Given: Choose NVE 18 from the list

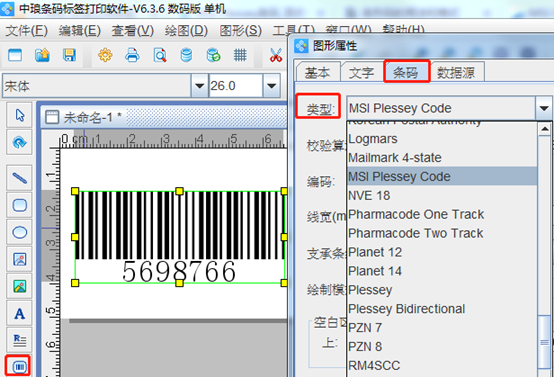Looking at the screenshot, I should (x=442, y=195).
